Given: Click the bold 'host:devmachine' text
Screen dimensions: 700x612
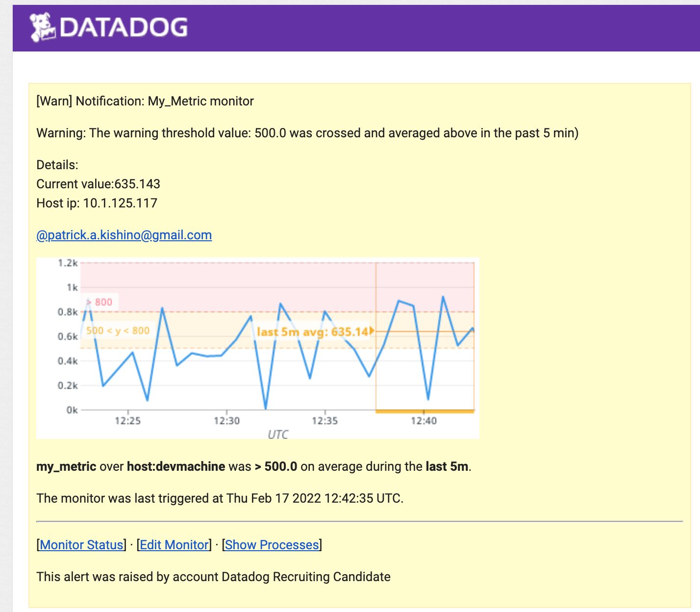Looking at the screenshot, I should (176, 466).
